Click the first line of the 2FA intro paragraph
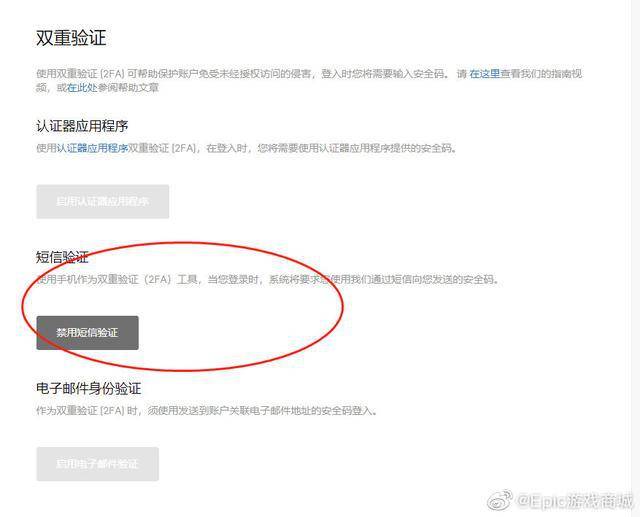640x517 pixels. (x=309, y=74)
